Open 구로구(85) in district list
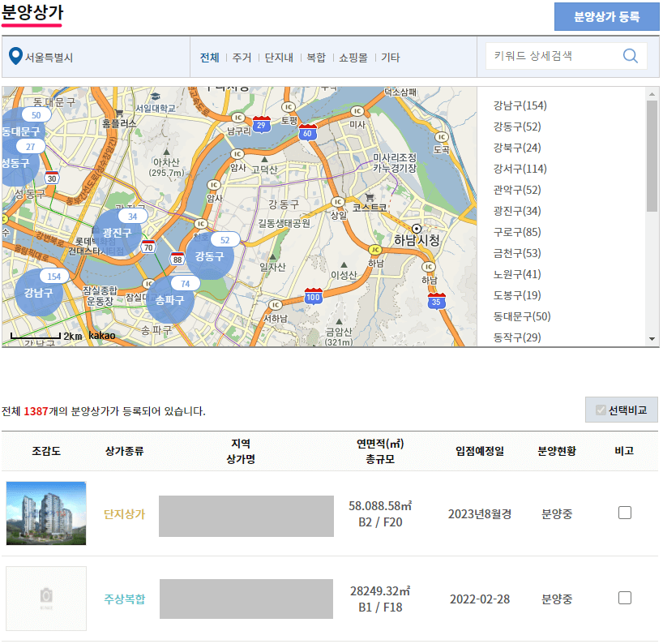Screen dimensions: 663x644 (x=517, y=232)
